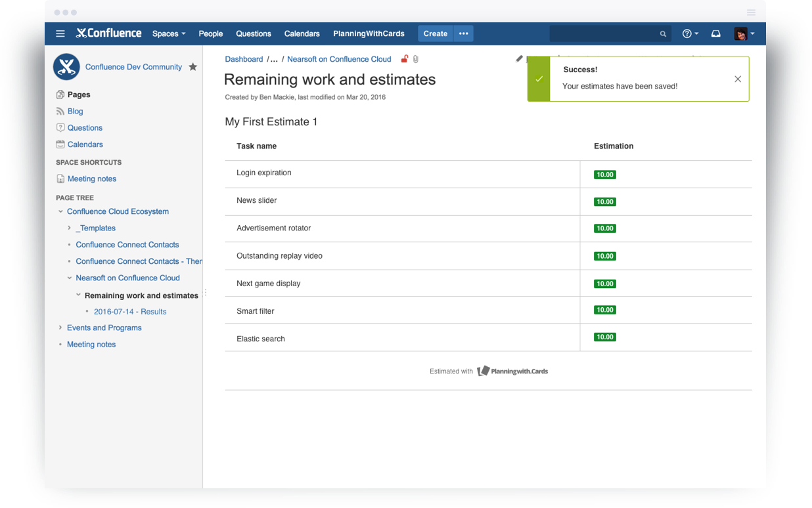The height and width of the screenshot is (508, 812).
Task: Click the Elastic search task name
Action: (261, 339)
